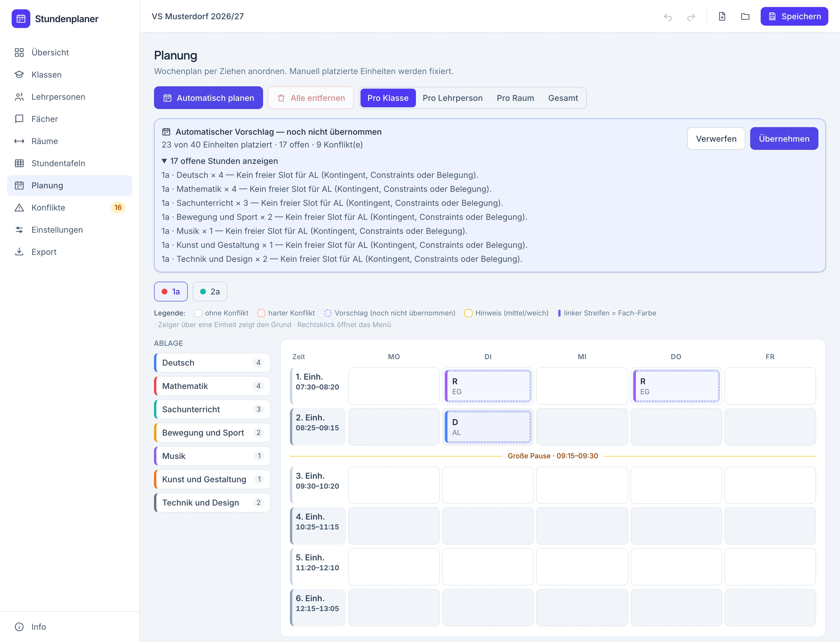The width and height of the screenshot is (840, 642).
Task: Open Übersicht in the sidebar
Action: (70, 52)
